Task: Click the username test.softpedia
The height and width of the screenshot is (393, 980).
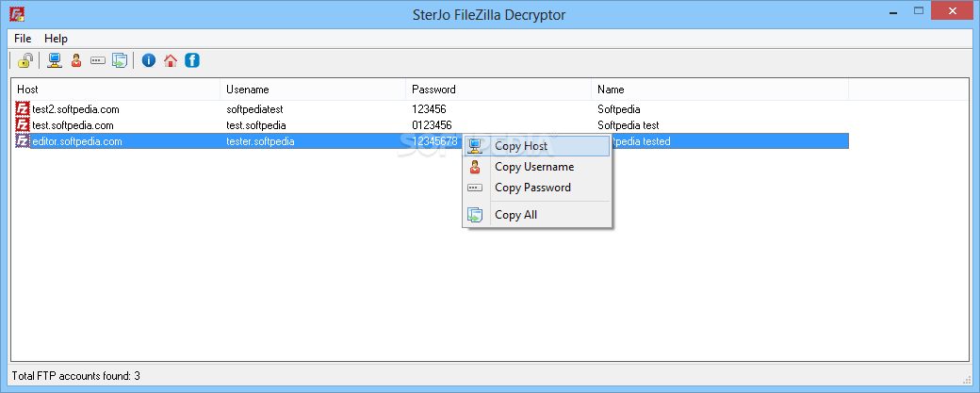Action: (x=256, y=125)
